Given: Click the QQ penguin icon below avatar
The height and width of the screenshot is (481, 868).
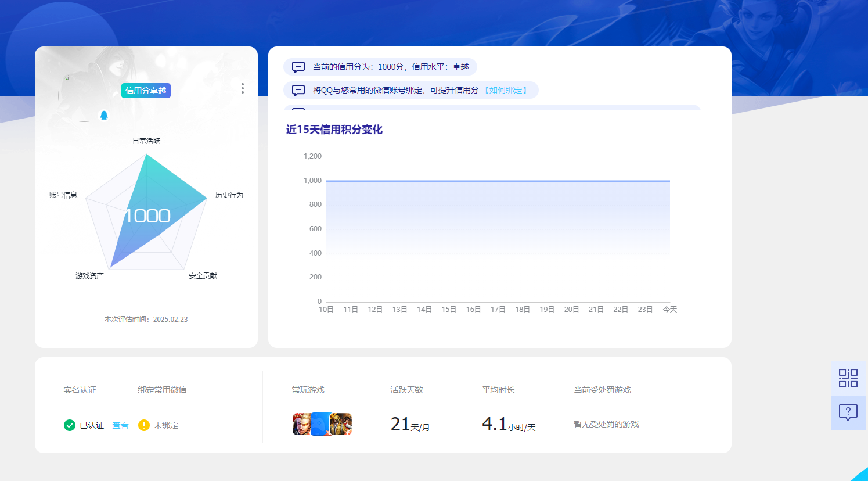Looking at the screenshot, I should tap(104, 115).
